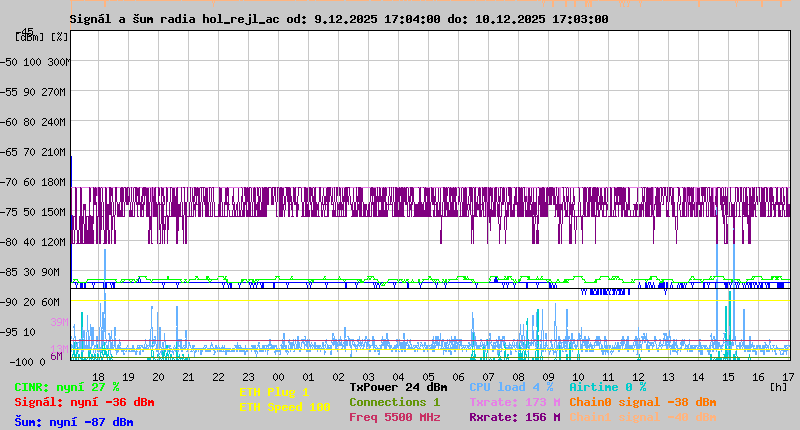This screenshot has width=800, height=430.
Task: Click the green CINR legend entry
Action: [67, 387]
